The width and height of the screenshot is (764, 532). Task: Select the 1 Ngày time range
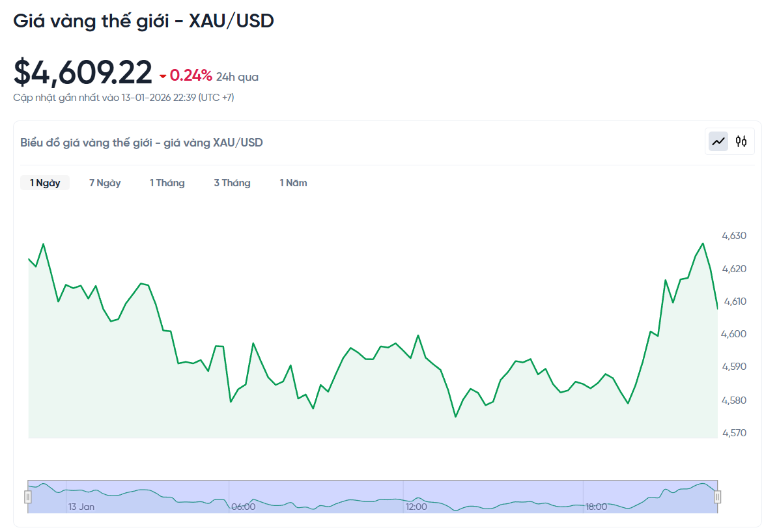point(45,183)
